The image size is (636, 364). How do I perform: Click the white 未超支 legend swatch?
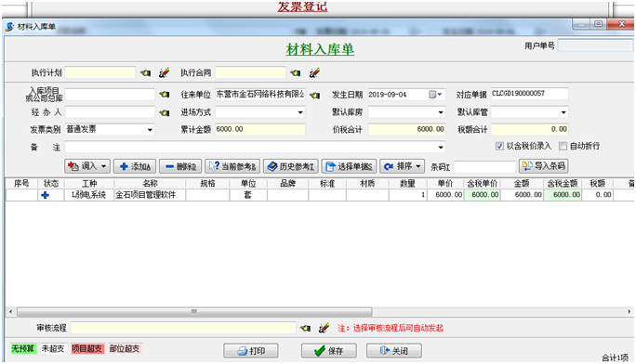pos(53,348)
